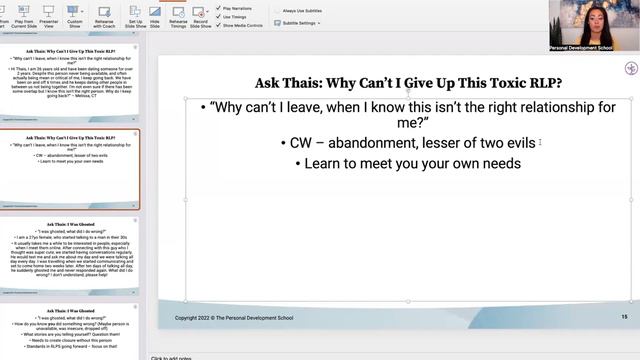640x360 pixels.
Task: Toggle the Show Media Controls checkbox
Action: 218,25
